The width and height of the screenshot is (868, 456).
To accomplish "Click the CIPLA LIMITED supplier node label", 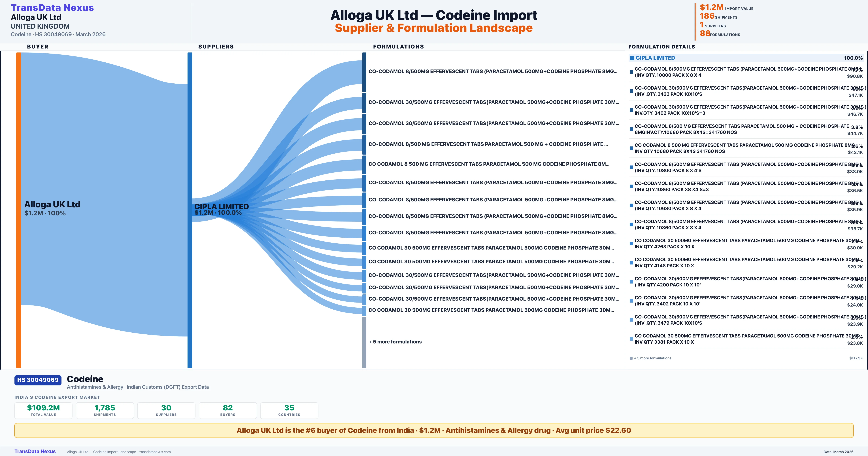I will (x=221, y=206).
